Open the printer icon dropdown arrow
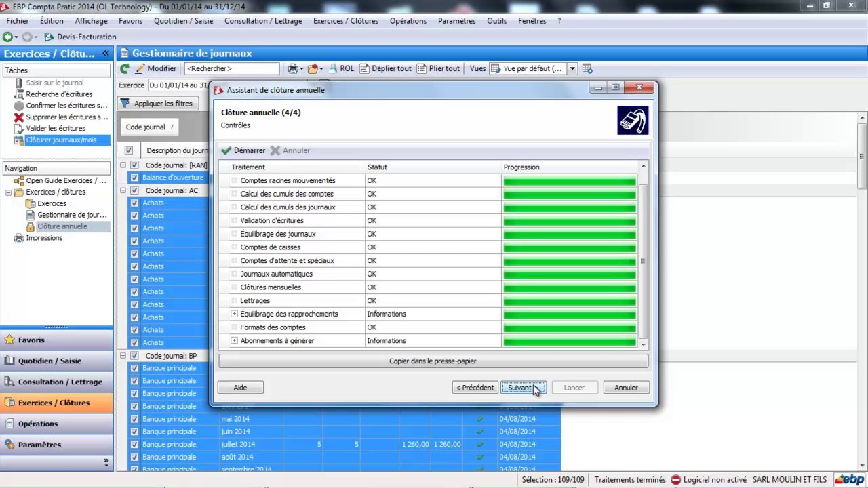 tap(302, 68)
